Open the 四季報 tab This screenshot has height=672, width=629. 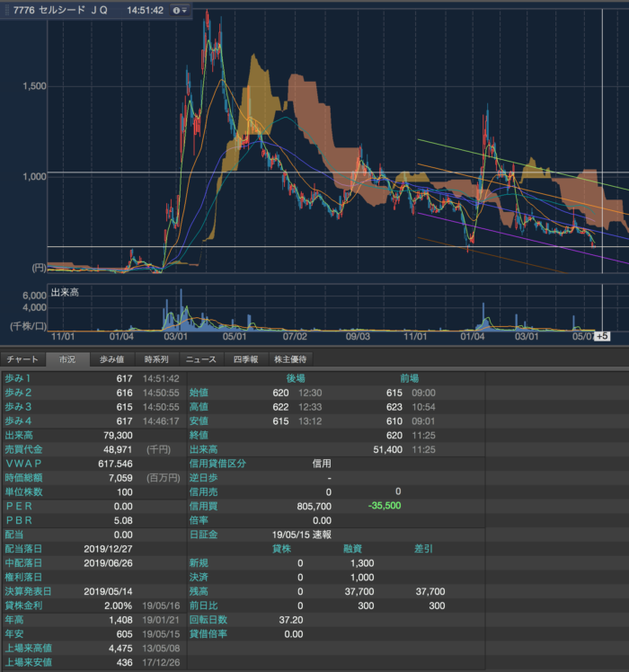click(245, 359)
